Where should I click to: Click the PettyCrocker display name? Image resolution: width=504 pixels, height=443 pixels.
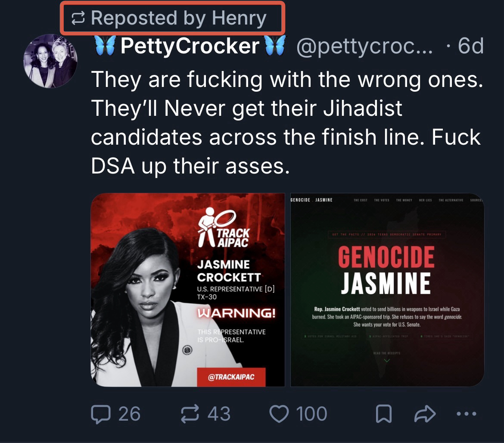click(x=190, y=46)
